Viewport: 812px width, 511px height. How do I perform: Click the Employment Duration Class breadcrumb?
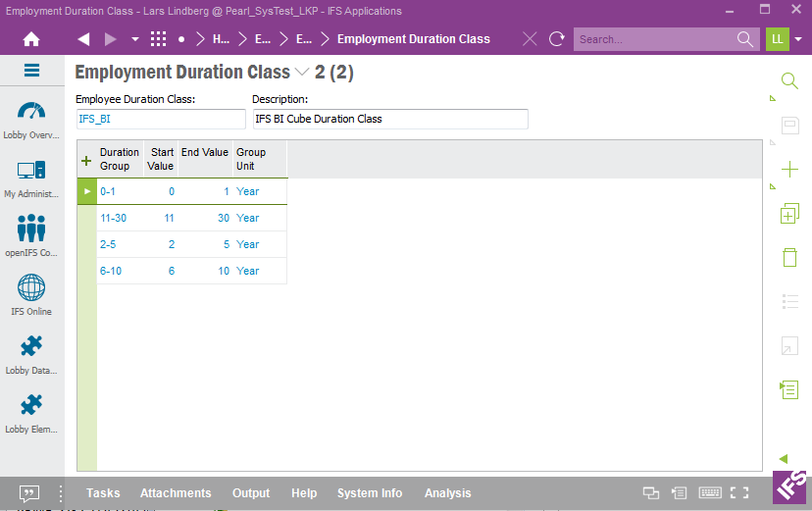coord(413,39)
